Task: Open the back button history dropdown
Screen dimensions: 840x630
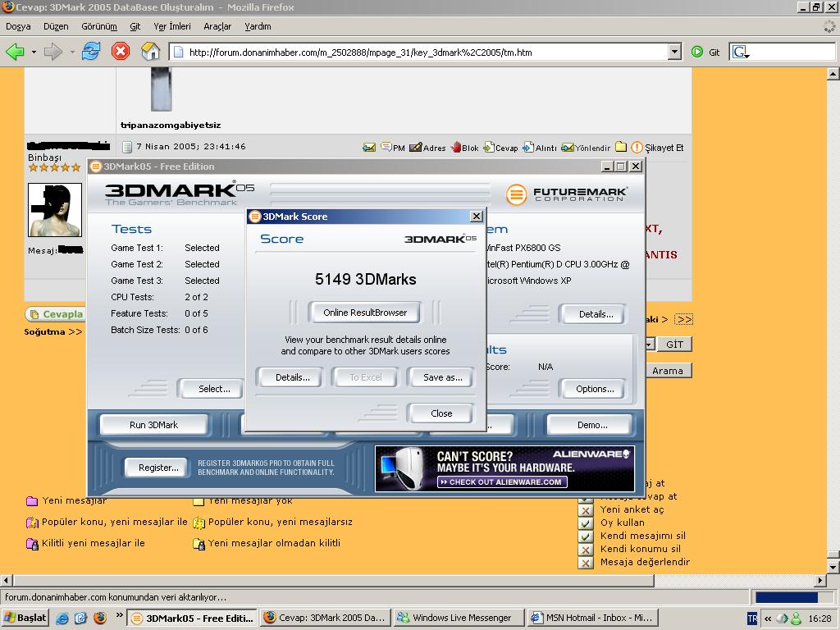Action: click(x=34, y=52)
